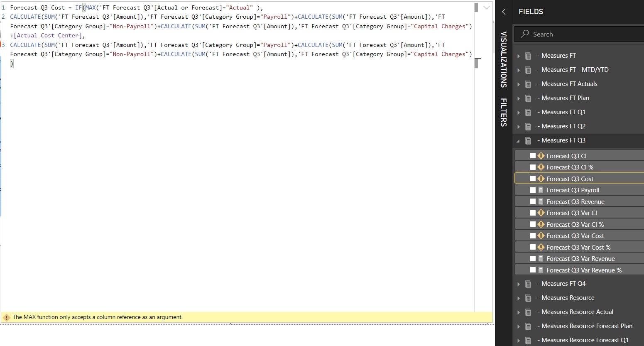Check the Forecast Q3 CI measure
Viewport: 644px width, 346px height.
(x=533, y=156)
